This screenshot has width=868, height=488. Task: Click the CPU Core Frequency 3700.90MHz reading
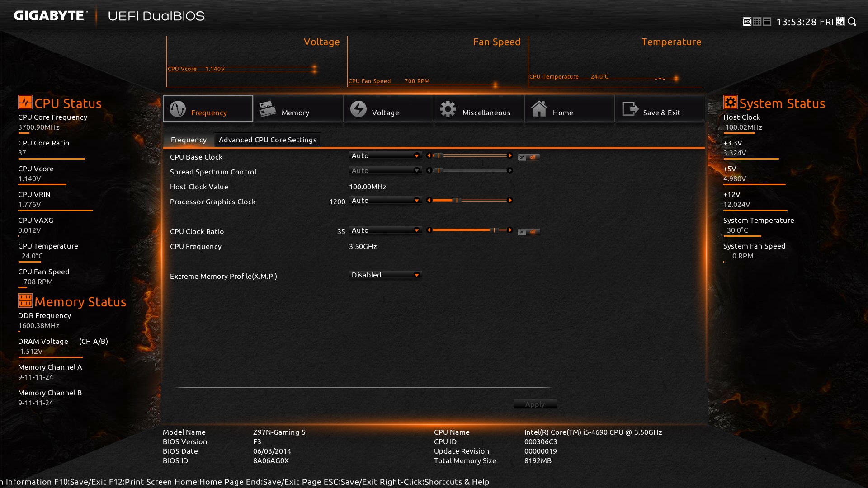point(38,127)
